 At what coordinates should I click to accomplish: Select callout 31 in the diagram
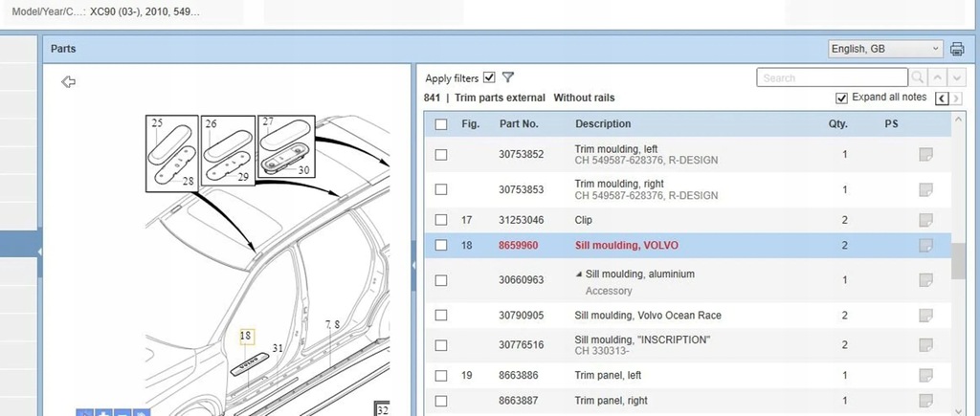(x=278, y=348)
